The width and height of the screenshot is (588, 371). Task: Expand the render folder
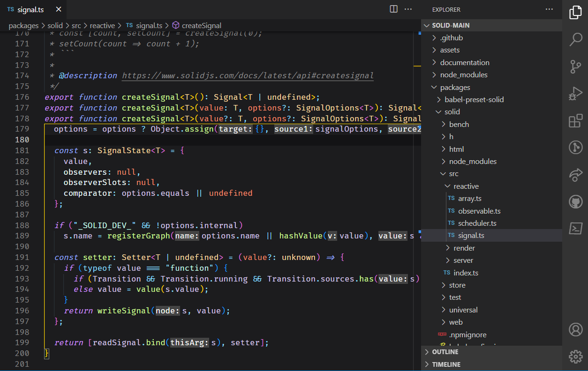(491, 248)
